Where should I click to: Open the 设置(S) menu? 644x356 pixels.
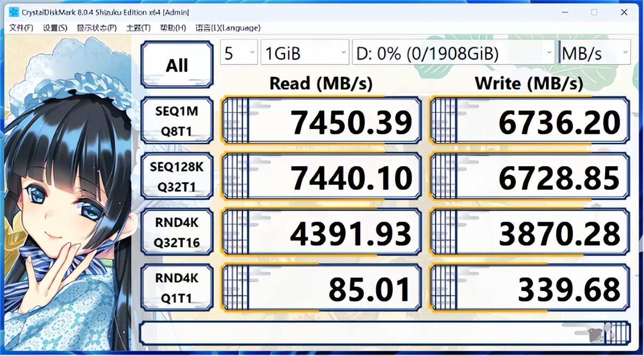[x=55, y=28]
